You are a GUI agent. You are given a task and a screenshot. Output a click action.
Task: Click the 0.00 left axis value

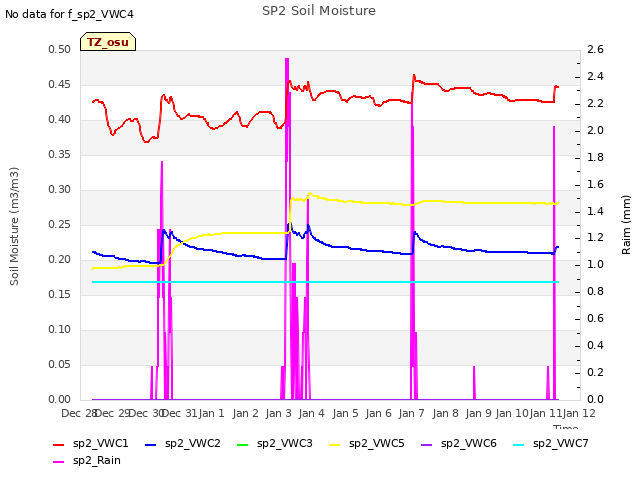[x=60, y=399]
